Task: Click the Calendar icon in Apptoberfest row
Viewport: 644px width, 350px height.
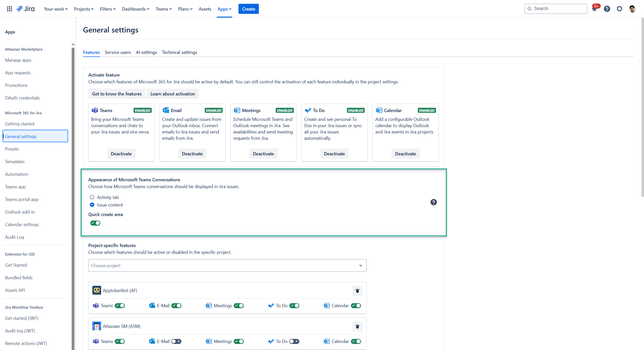Action: coord(327,305)
